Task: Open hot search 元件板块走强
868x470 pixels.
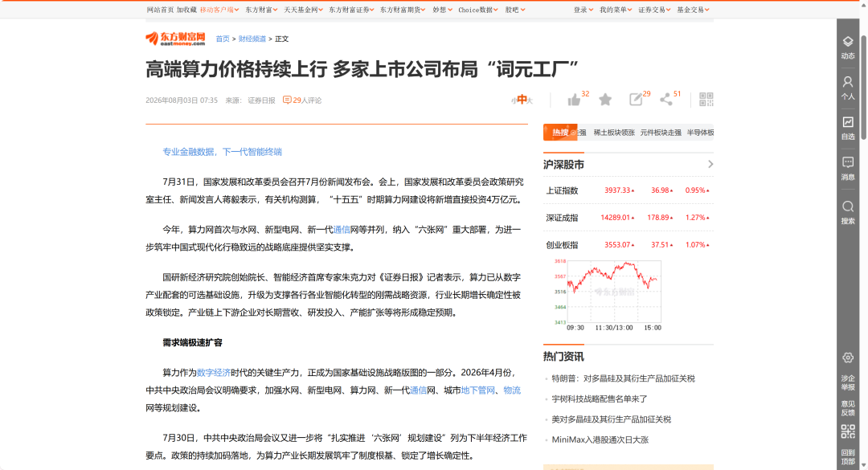Action: (x=661, y=133)
